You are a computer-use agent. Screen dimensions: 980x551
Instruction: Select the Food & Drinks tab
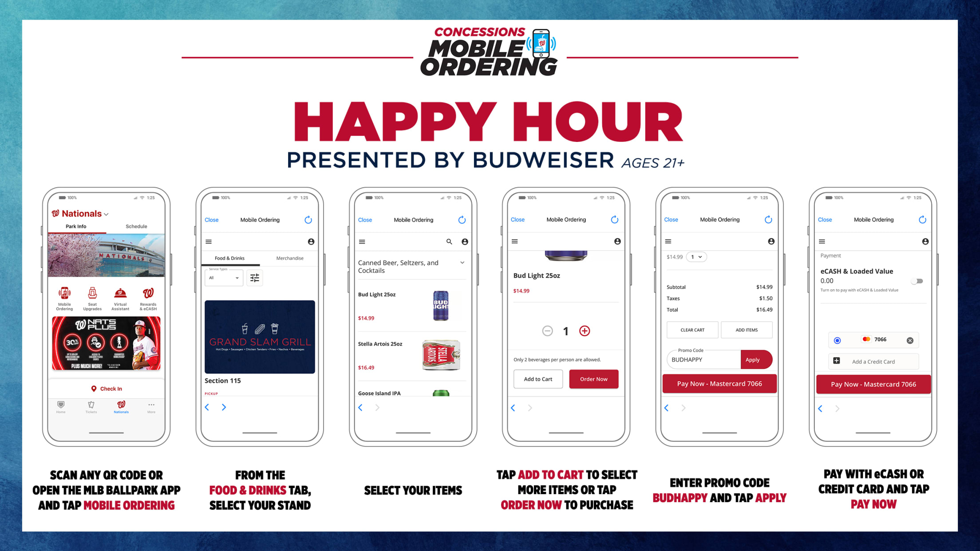229,258
